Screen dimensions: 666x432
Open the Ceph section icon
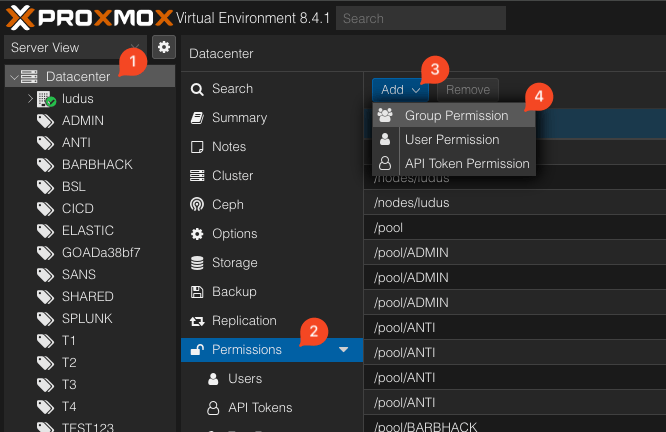click(196, 205)
